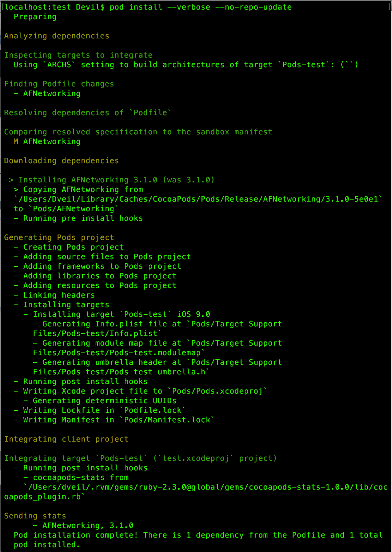Click the yellow 'M' marker before AFNetworking
392x552 pixels.
tap(16, 142)
